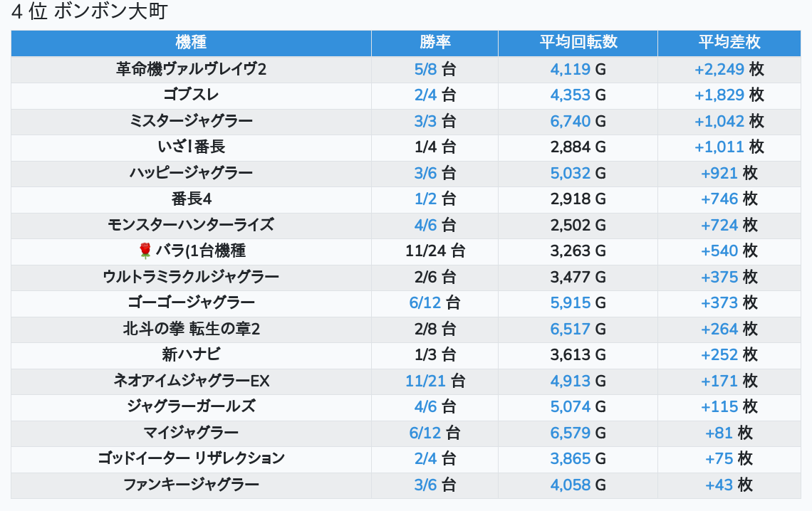Select the 革命機ヴァルヴレイヴ2 row name
The width and height of the screenshot is (812, 511).
pyautogui.click(x=191, y=69)
